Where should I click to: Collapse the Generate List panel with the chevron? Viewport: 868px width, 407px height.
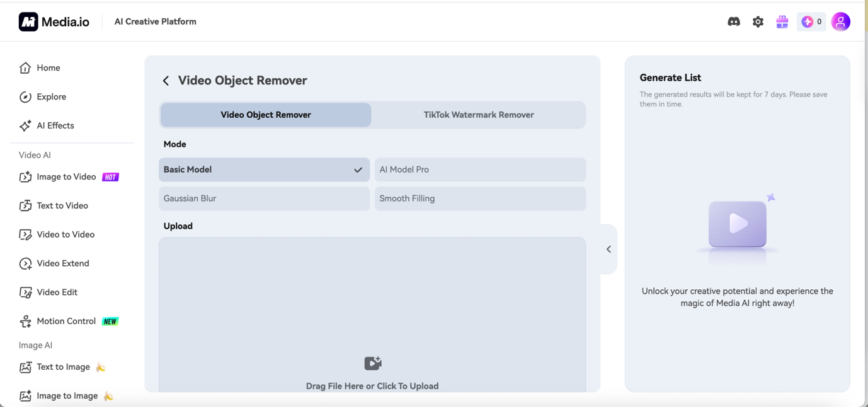(608, 249)
